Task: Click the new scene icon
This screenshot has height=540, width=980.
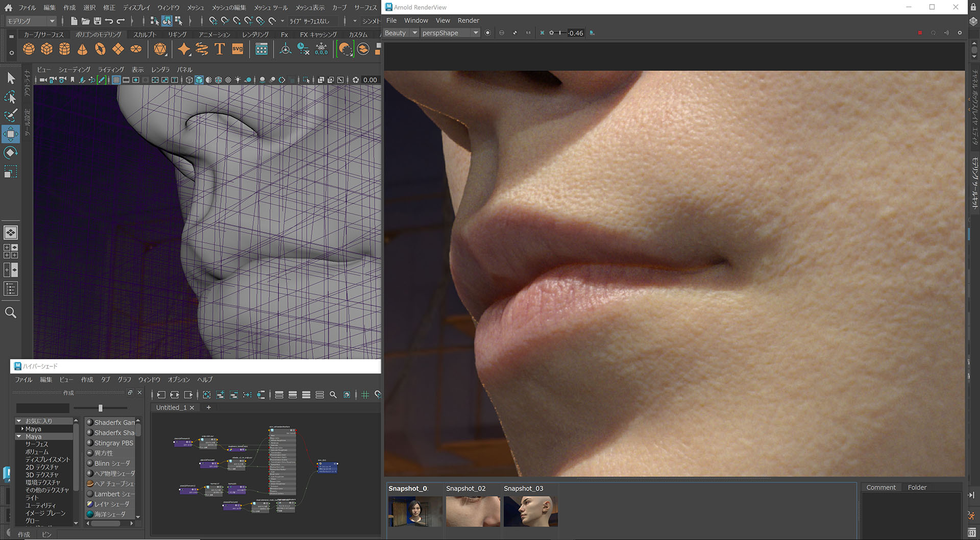Action: click(x=74, y=21)
